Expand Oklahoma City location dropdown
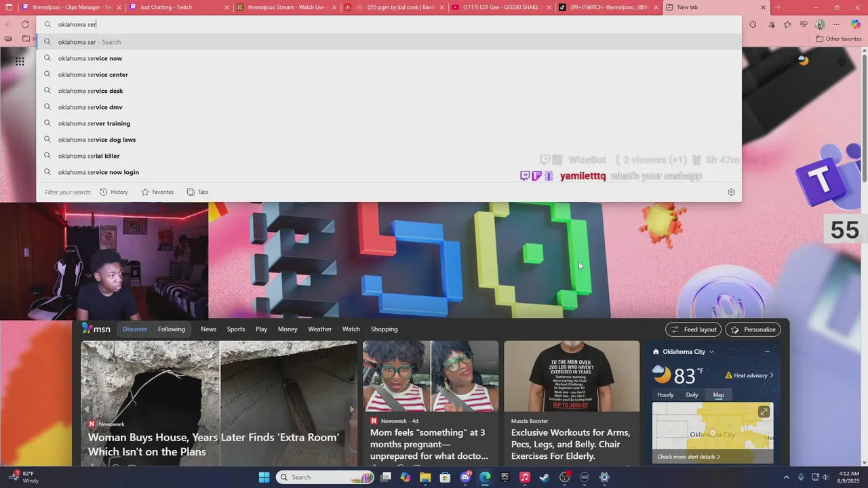 711,352
